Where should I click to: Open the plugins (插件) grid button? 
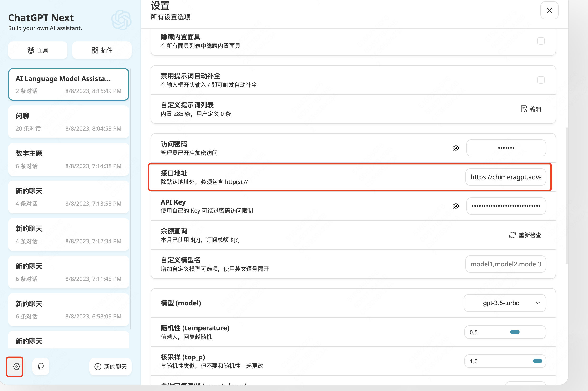(x=102, y=50)
